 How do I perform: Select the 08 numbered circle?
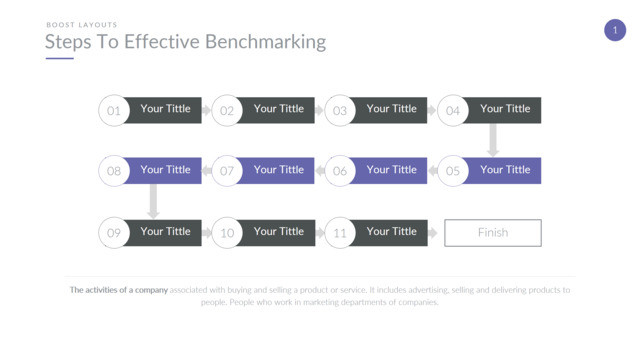tap(114, 171)
